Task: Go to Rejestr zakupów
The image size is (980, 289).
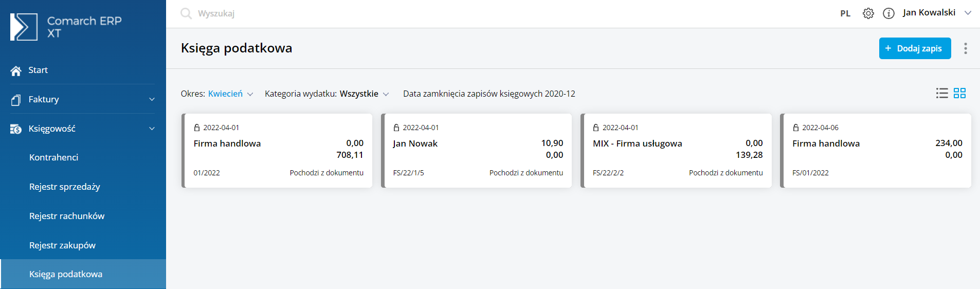Action: click(x=62, y=245)
